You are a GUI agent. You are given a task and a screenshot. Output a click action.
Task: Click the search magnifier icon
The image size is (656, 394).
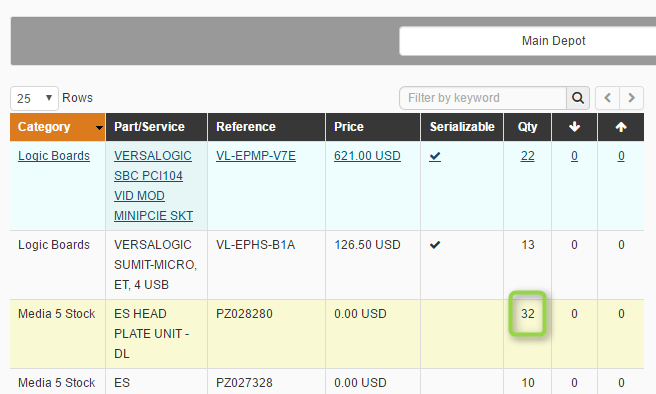tap(578, 98)
